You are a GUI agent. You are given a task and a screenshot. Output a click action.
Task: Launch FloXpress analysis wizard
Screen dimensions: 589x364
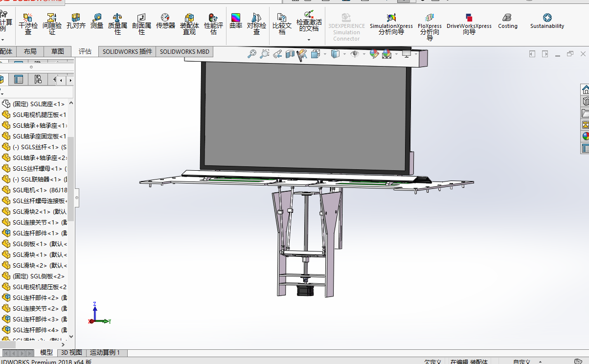[430, 26]
